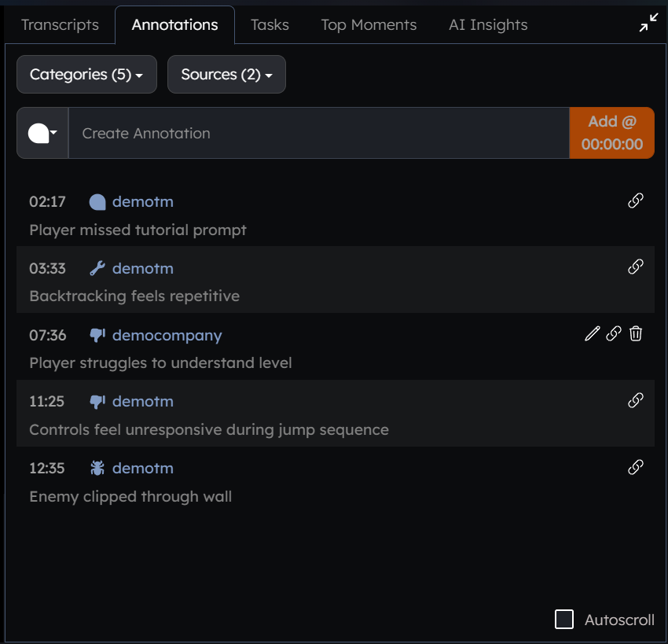Switch to the Transcripts tab

pyautogui.click(x=60, y=24)
